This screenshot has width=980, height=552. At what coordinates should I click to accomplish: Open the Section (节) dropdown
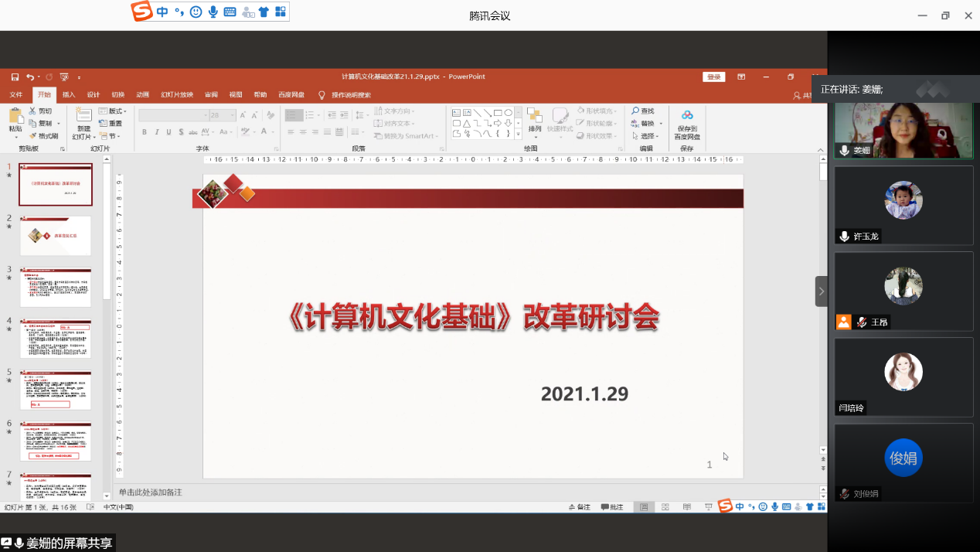pyautogui.click(x=111, y=136)
